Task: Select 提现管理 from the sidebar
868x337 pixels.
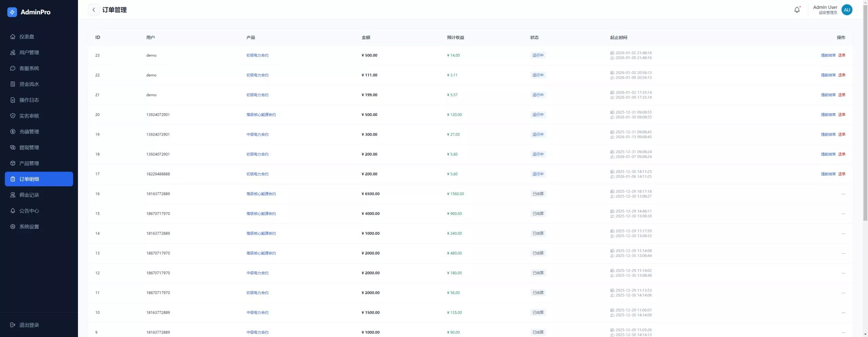Action: point(29,147)
